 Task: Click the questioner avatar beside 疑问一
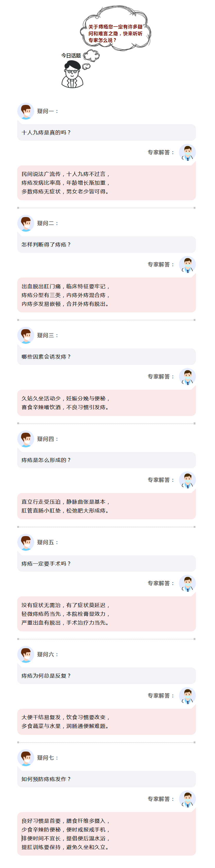click(x=25, y=111)
